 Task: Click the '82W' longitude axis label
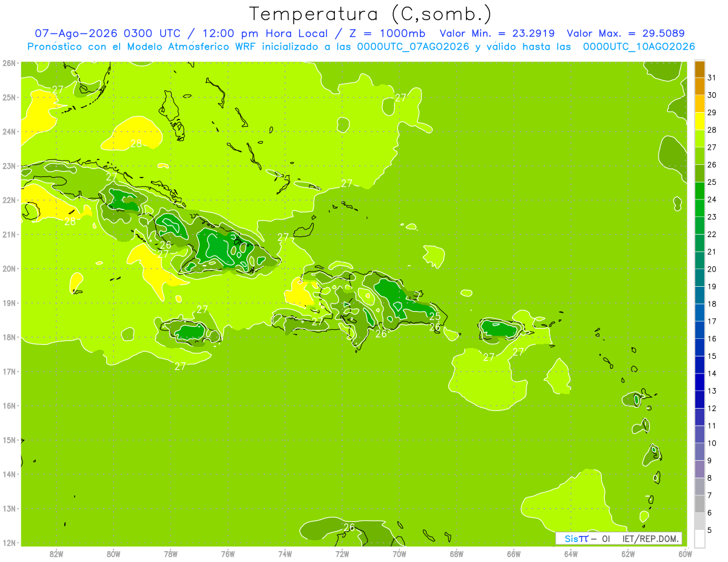pyautogui.click(x=56, y=554)
